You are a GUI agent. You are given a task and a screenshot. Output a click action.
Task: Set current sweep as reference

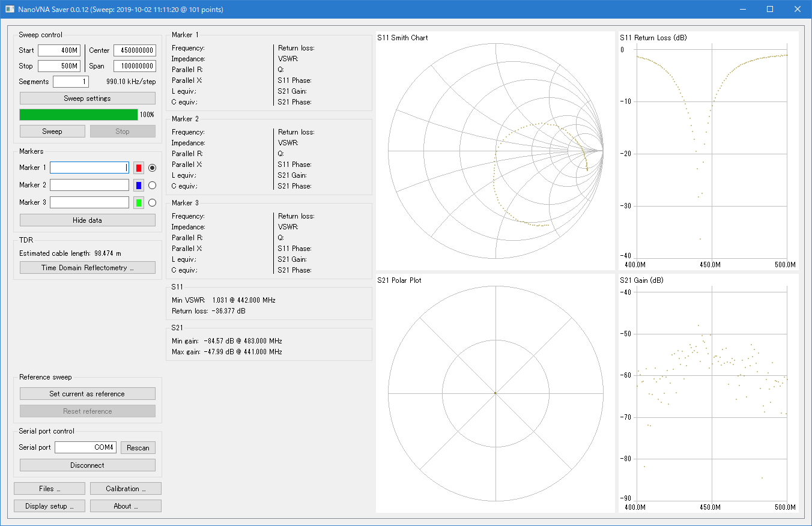click(88, 393)
